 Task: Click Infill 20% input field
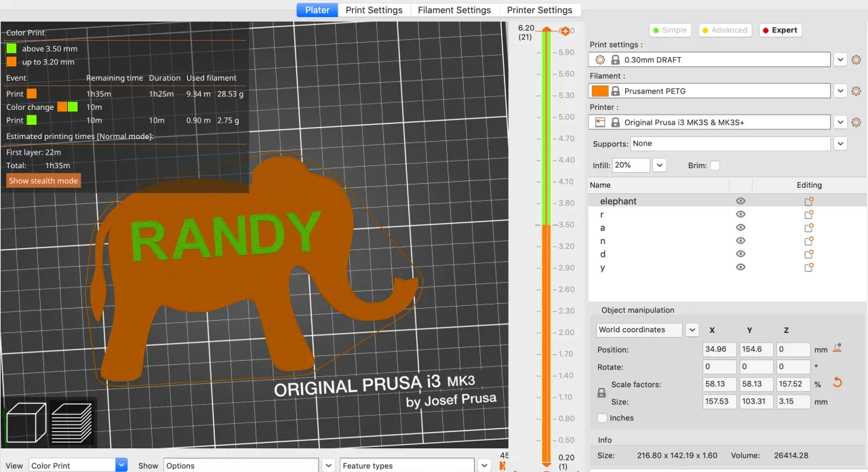[631, 165]
